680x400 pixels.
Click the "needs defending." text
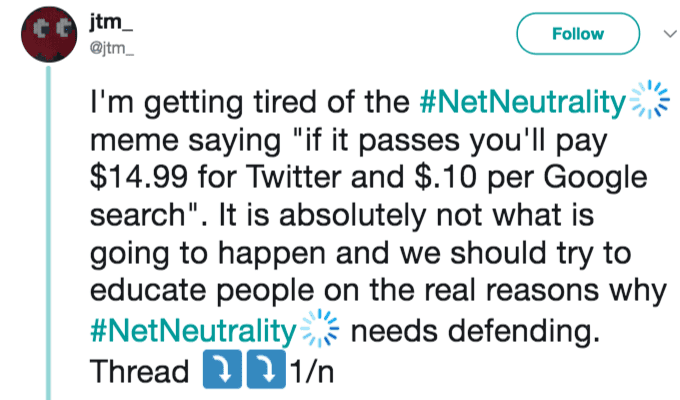tap(475, 331)
